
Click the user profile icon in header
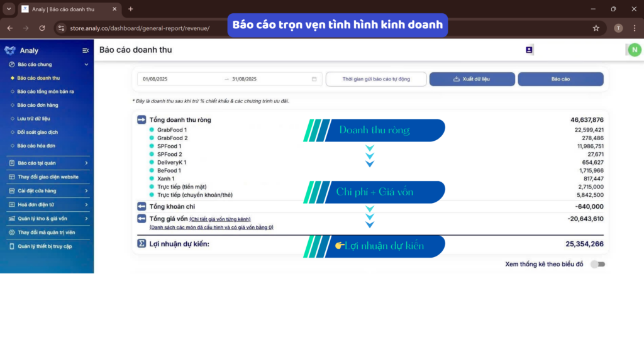point(529,50)
